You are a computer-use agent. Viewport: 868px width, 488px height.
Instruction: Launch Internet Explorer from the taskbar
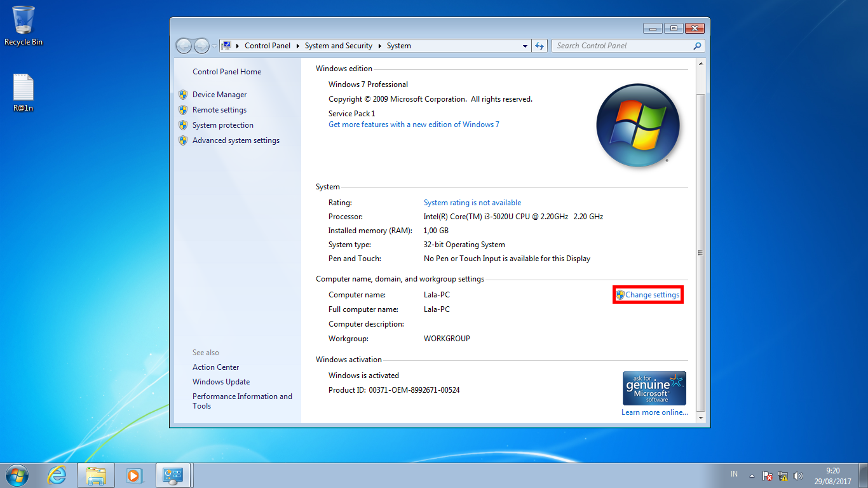pyautogui.click(x=56, y=475)
